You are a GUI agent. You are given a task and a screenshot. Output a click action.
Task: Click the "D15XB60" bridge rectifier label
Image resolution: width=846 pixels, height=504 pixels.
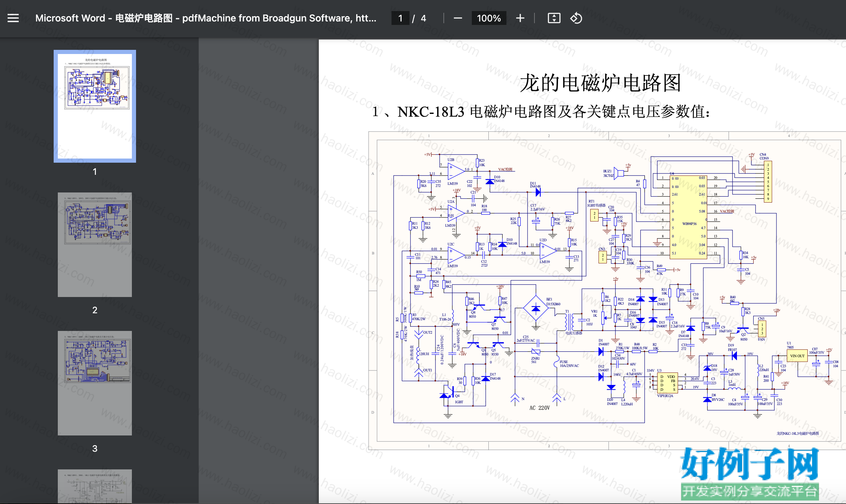pos(553,304)
